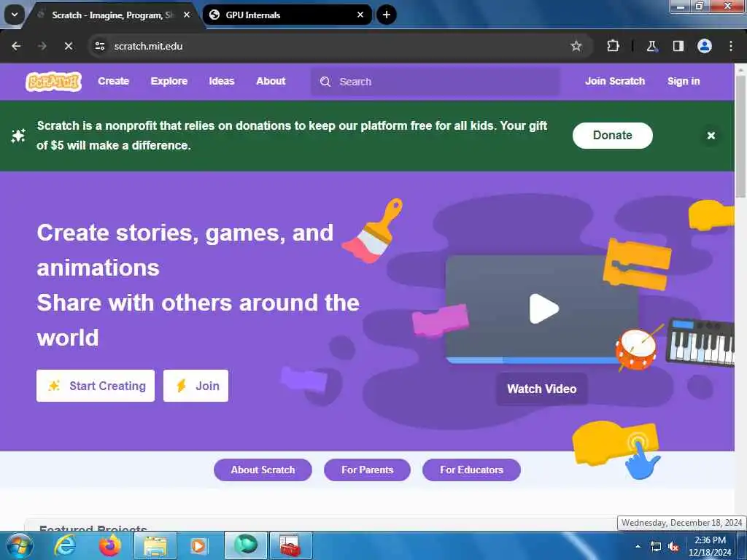The width and height of the screenshot is (747, 560).
Task: Open the tab search dropdown
Action: pos(15,15)
